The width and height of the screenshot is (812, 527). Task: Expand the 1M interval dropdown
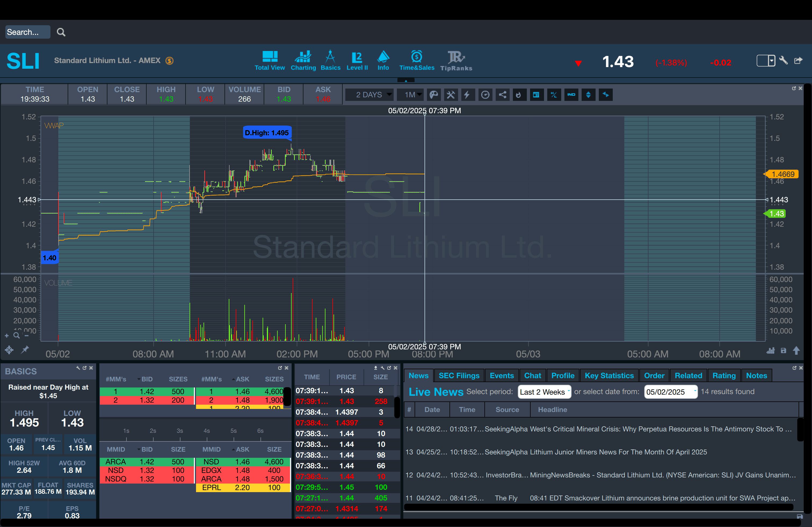[410, 95]
